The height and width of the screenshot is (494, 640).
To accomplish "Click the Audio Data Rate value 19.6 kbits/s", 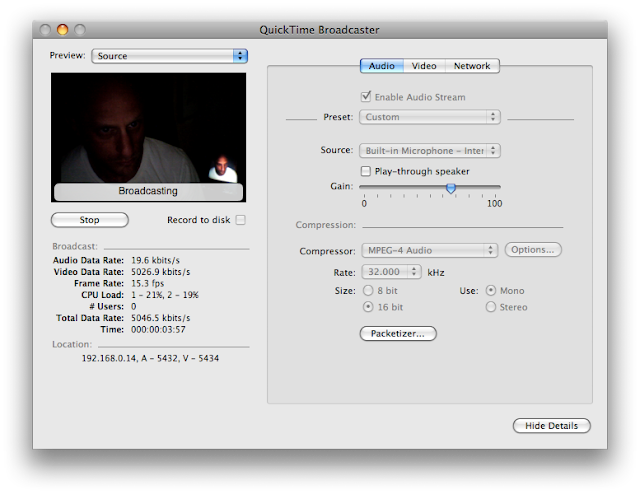I will pyautogui.click(x=155, y=260).
